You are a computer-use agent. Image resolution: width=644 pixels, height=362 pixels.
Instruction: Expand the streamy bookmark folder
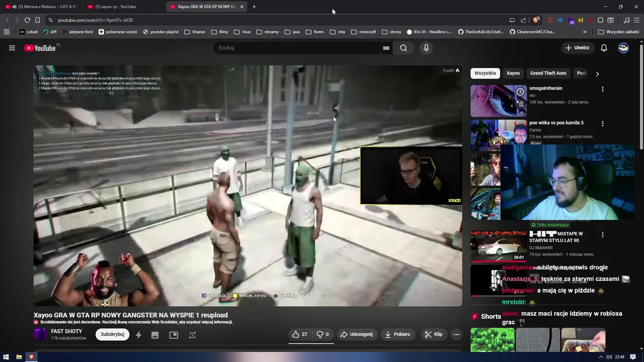[267, 32]
